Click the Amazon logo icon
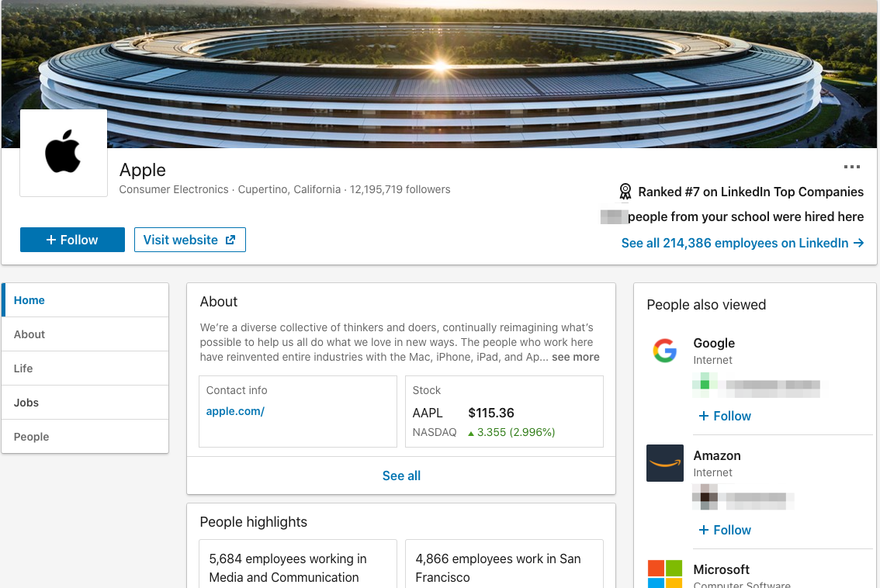The width and height of the screenshot is (880, 588). [665, 463]
